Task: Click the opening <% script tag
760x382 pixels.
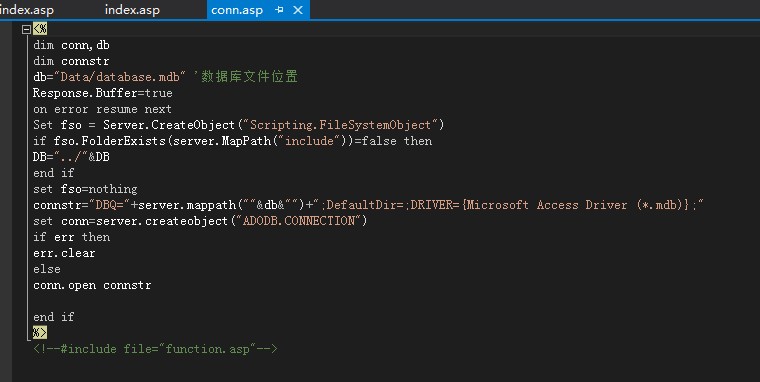Action: click(x=40, y=29)
